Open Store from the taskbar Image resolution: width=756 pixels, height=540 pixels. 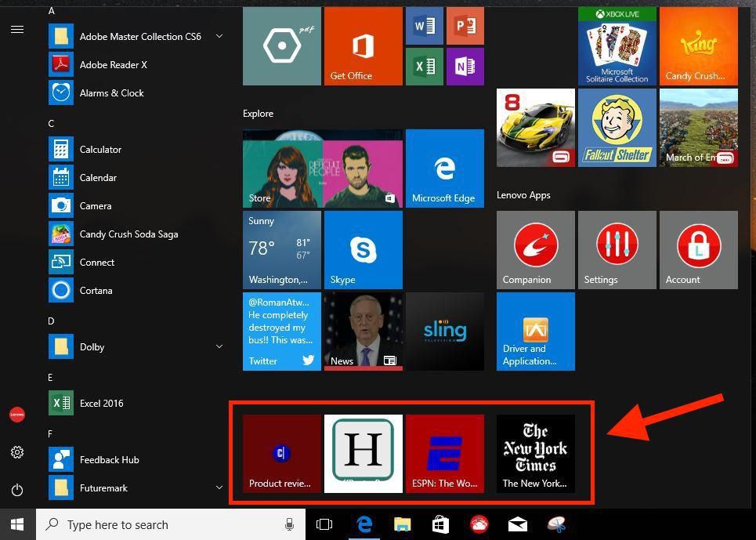pos(440,524)
